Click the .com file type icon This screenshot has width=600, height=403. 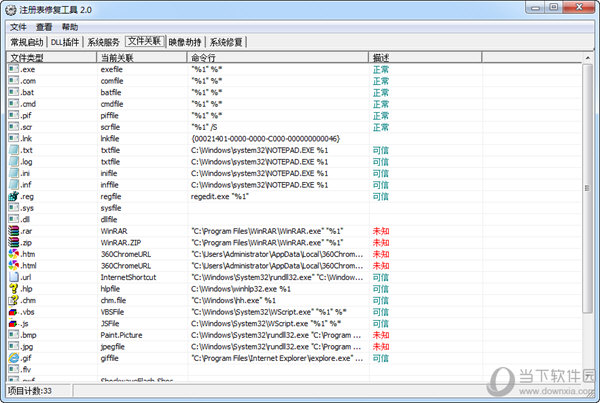click(14, 80)
